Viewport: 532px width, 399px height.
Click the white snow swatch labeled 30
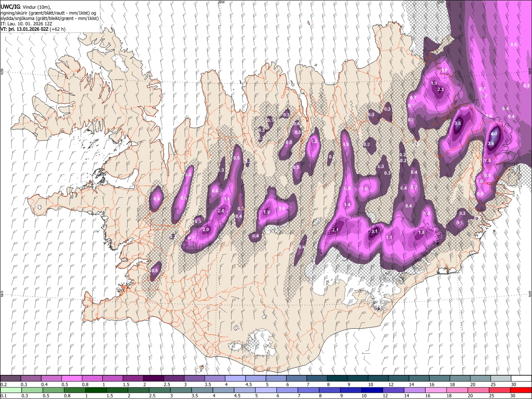coord(521,378)
